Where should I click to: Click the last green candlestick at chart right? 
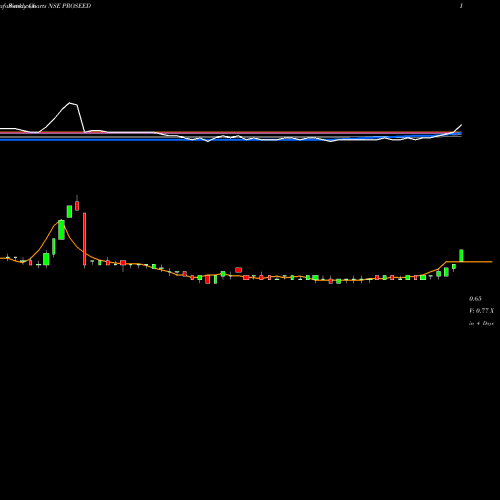click(x=461, y=255)
